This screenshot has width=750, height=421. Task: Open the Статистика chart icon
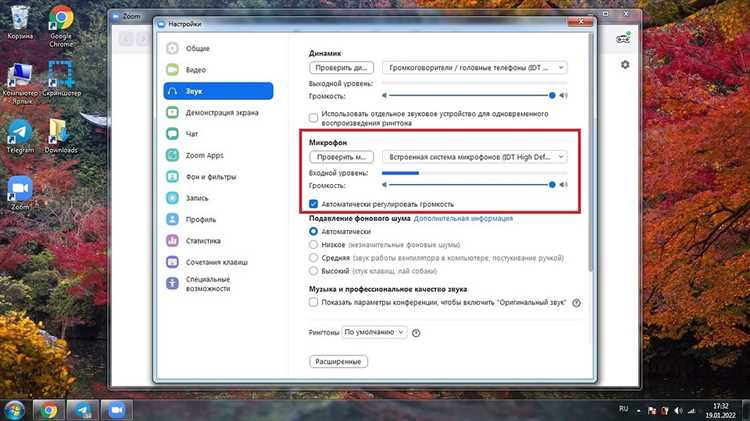pyautogui.click(x=172, y=241)
